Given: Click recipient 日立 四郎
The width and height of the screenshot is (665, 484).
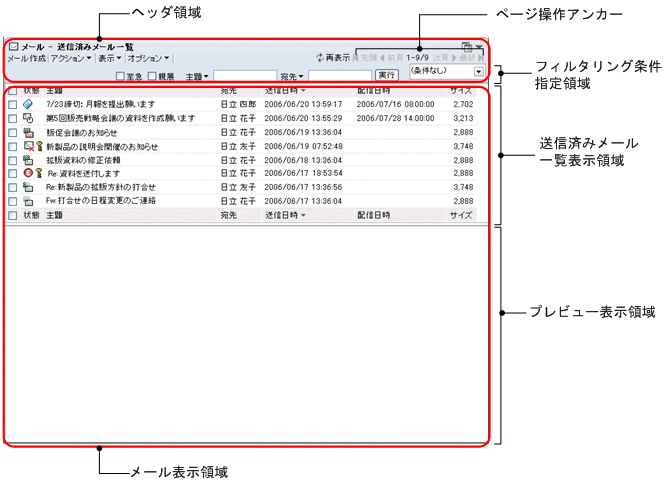Looking at the screenshot, I should tap(238, 104).
